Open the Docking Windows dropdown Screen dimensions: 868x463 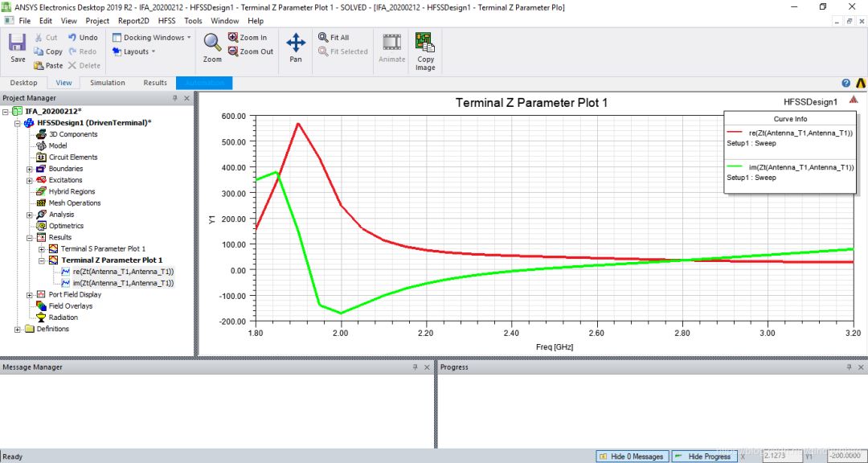[152, 38]
